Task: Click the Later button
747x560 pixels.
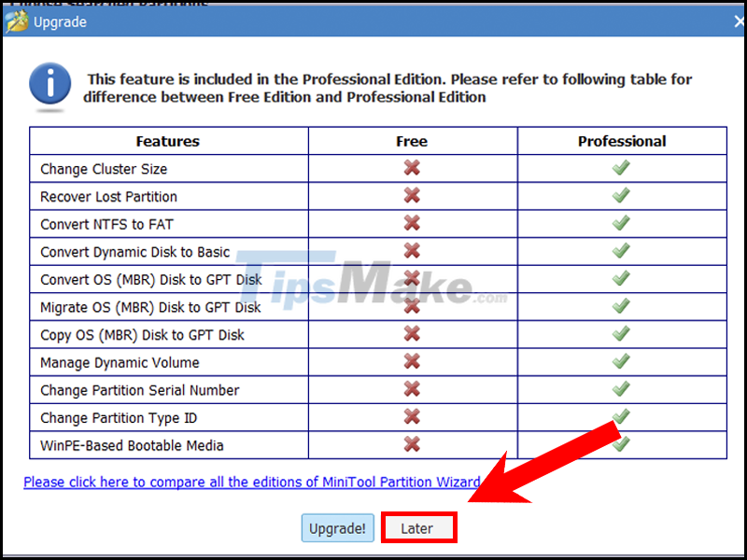Action: tap(418, 528)
